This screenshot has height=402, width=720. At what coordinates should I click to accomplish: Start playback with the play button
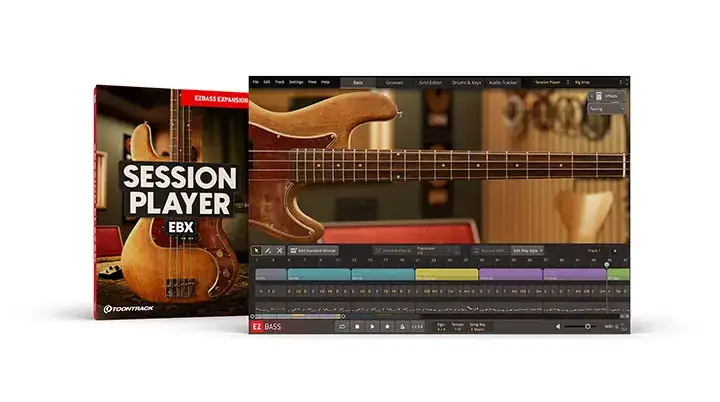372,327
